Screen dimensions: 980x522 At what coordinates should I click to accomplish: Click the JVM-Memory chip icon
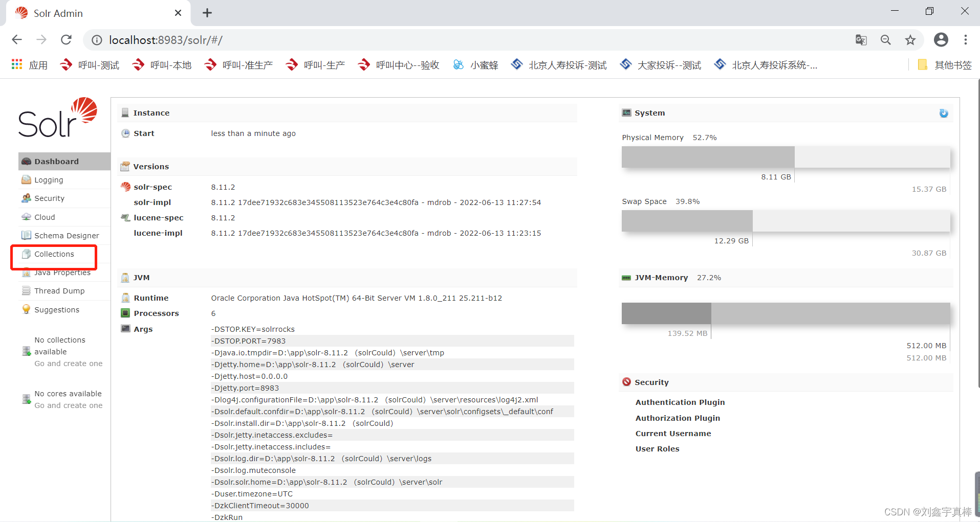coord(626,278)
